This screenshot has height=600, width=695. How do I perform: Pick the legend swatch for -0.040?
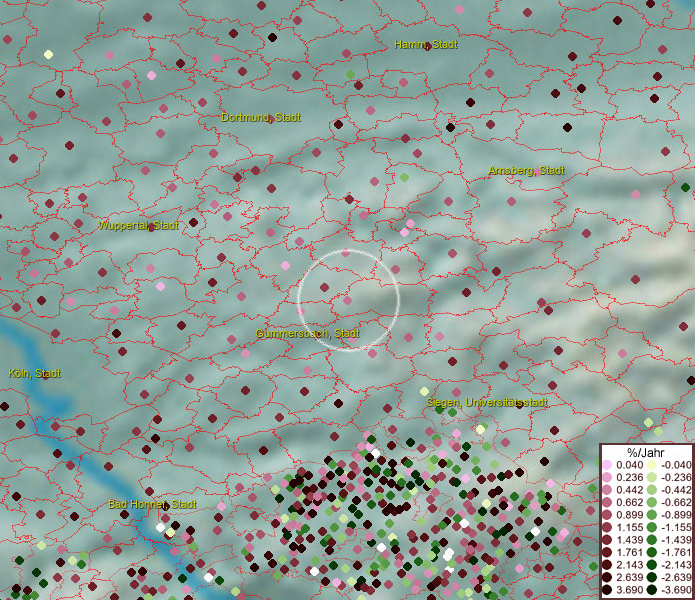click(x=652, y=465)
